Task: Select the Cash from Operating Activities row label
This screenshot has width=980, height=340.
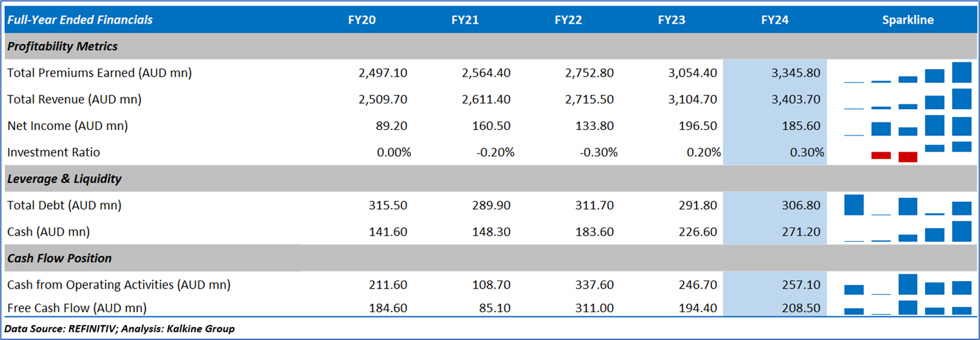Action: pyautogui.click(x=118, y=285)
